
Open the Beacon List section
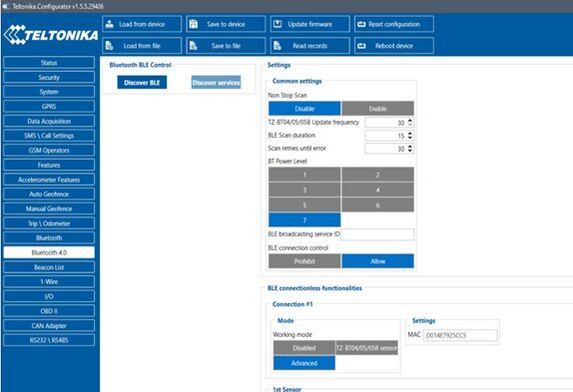coord(49,267)
